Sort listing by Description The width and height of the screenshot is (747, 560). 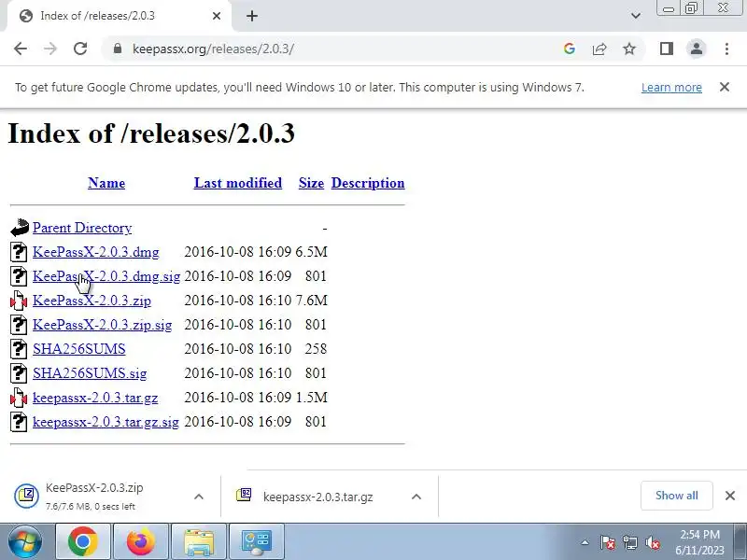(368, 183)
